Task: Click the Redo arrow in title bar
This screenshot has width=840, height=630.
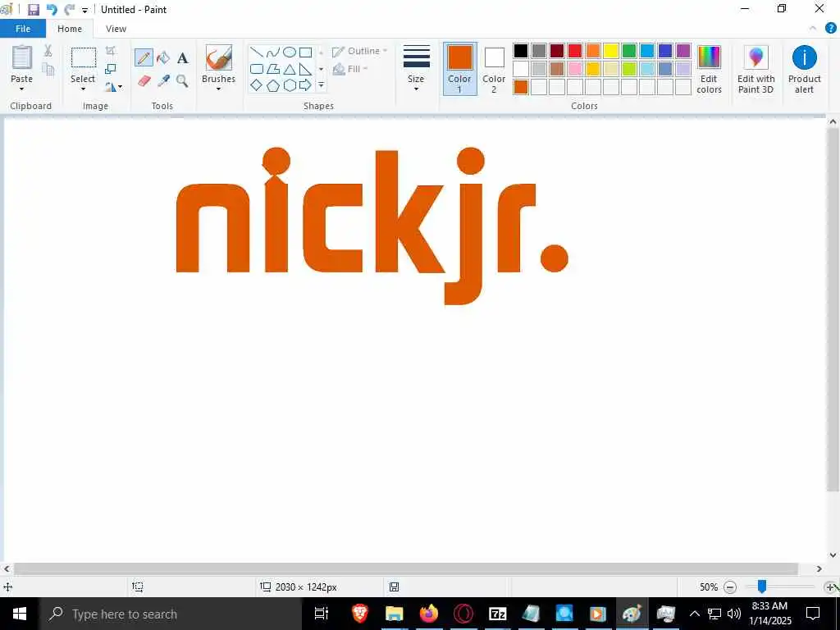Action: point(69,10)
